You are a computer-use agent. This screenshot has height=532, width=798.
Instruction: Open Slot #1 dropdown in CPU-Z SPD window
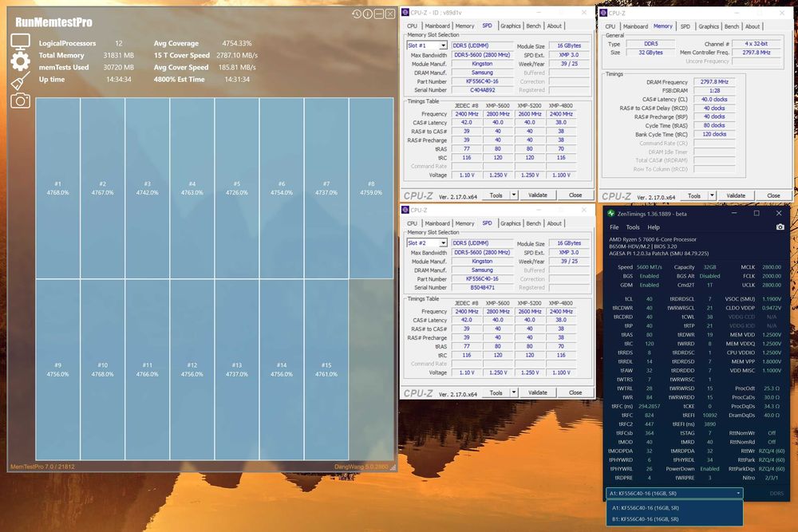pyautogui.click(x=443, y=45)
